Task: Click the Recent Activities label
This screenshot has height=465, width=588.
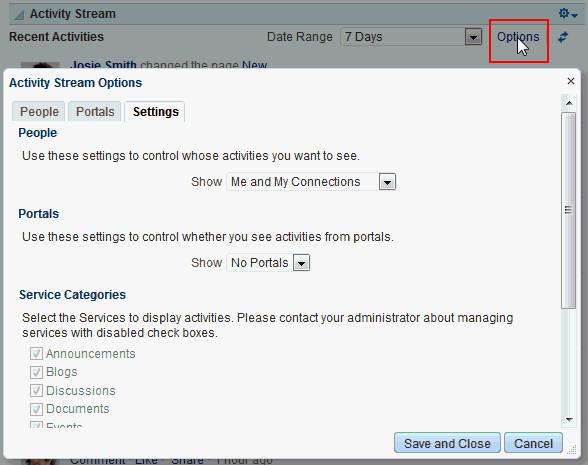Action: (56, 37)
